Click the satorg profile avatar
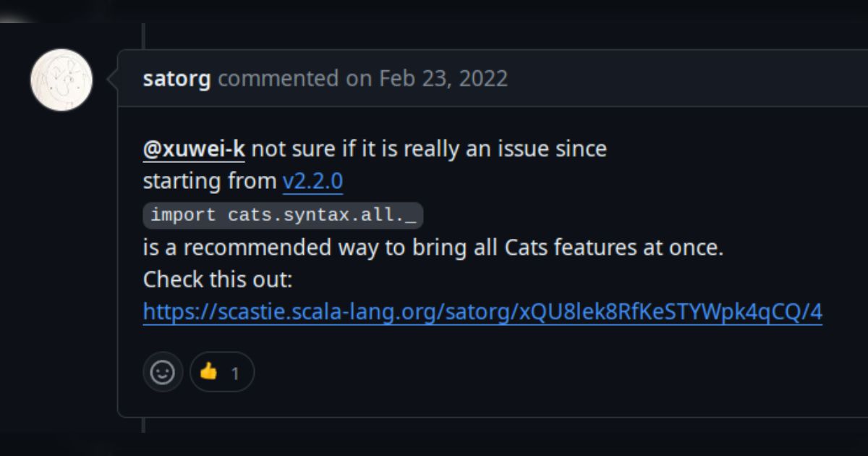Viewport: 868px width, 456px height. coord(61,80)
